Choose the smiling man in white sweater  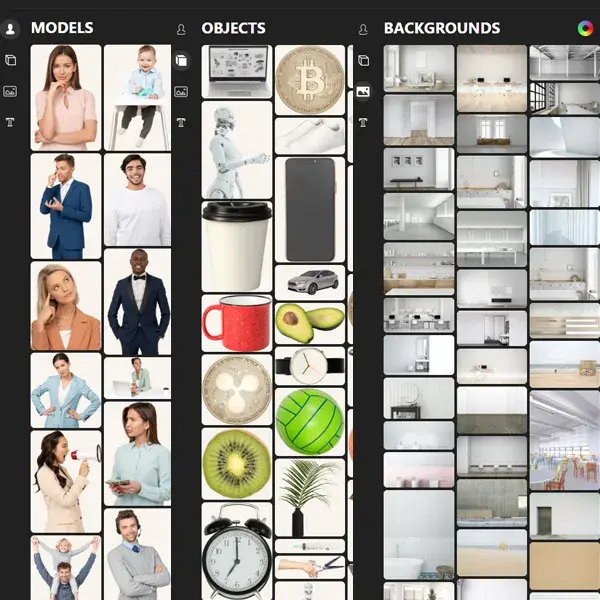coord(137,199)
